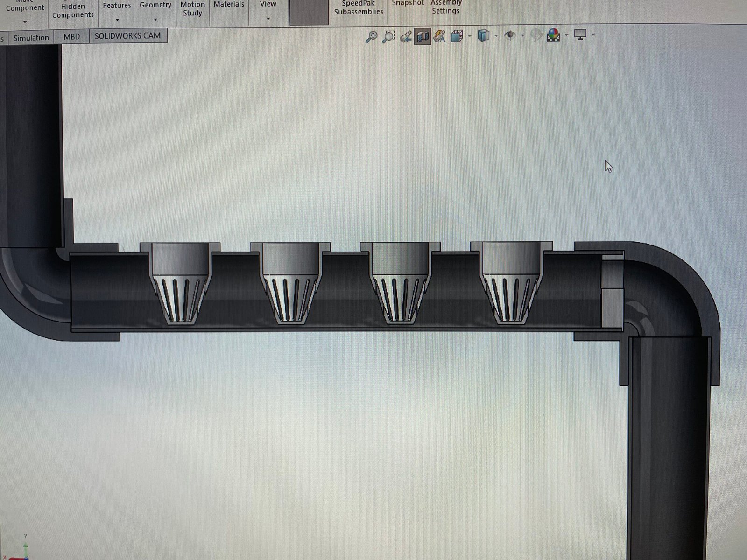Expand the View Orientation dropdown arrow
The width and height of the screenshot is (747, 560).
coord(470,36)
